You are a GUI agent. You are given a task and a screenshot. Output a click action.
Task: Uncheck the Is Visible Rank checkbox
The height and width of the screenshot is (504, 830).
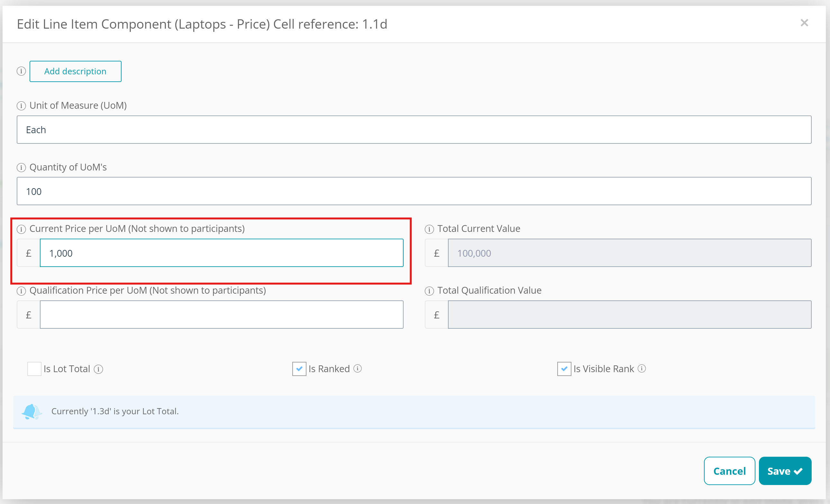tap(564, 369)
